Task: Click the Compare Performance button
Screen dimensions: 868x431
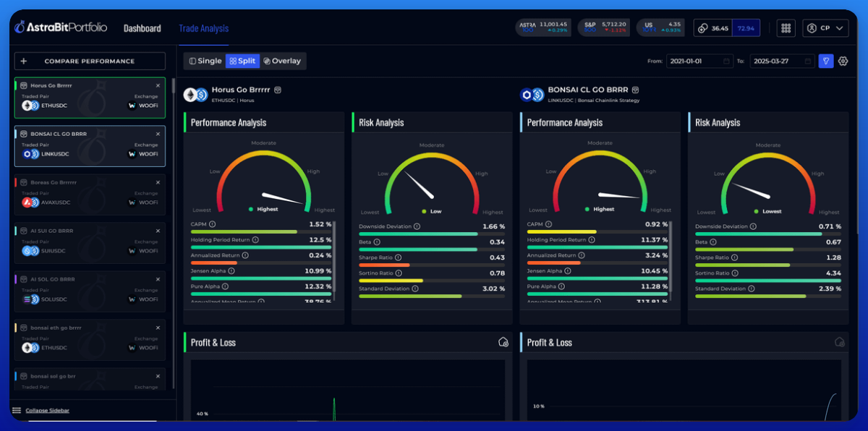Action: 90,61
